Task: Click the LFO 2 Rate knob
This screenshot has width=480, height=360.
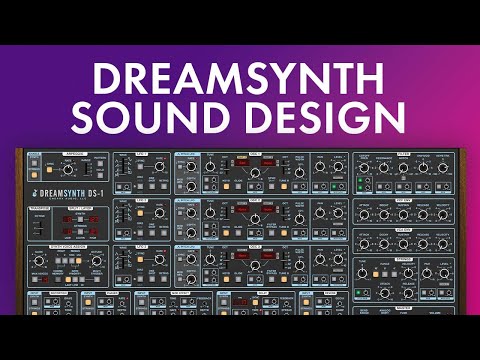Action: click(x=160, y=213)
